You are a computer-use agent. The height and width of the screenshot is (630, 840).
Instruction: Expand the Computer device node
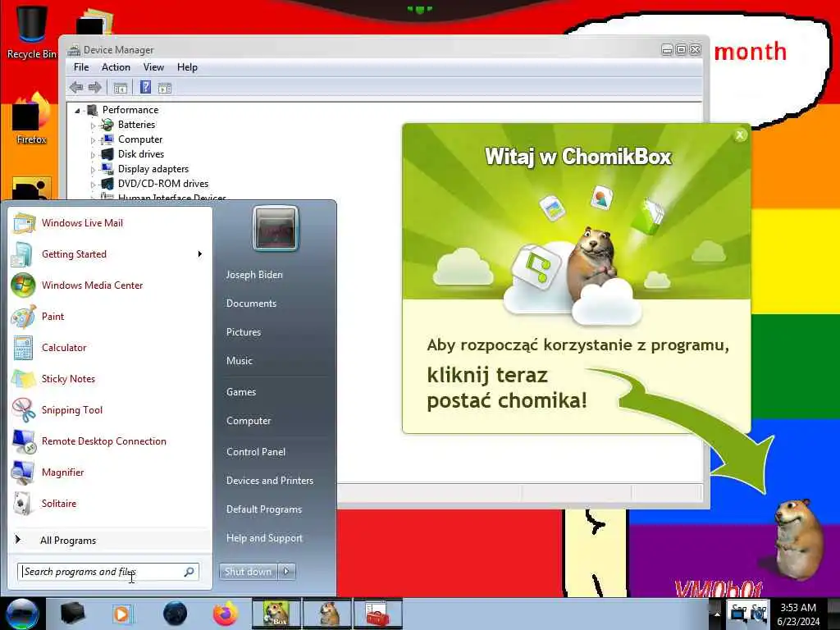tap(94, 140)
